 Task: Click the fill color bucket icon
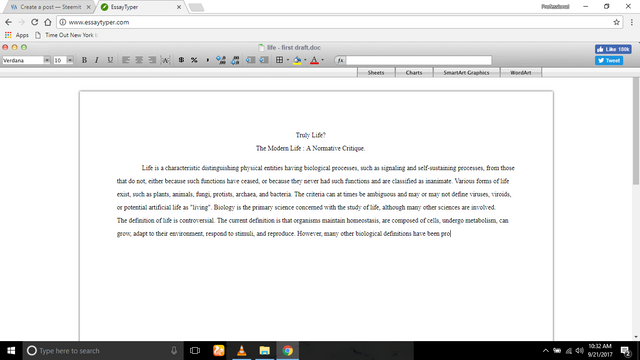tap(297, 60)
